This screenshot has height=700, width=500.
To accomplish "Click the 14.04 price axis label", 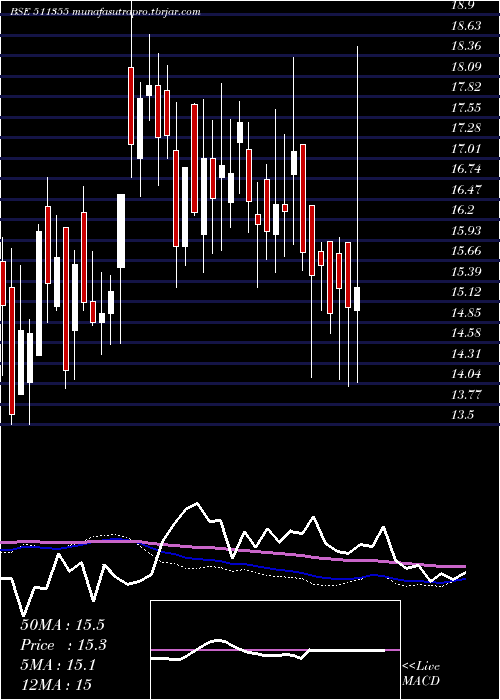I will pyautogui.click(x=466, y=374).
